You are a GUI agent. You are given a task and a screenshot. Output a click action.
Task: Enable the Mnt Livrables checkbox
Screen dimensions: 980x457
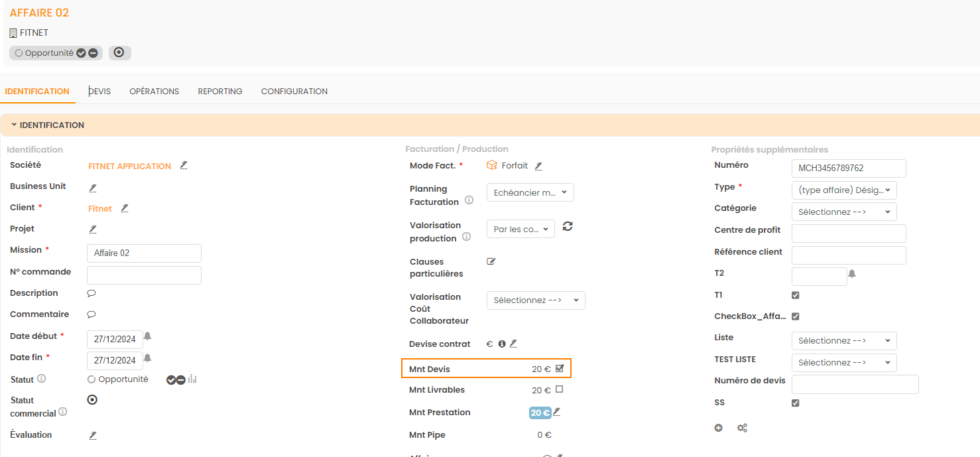560,389
